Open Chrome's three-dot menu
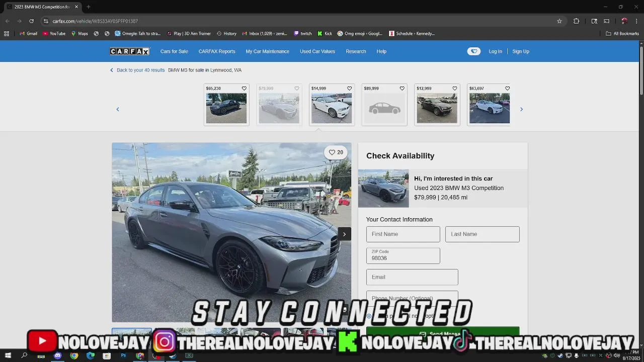The height and width of the screenshot is (362, 644). (637, 21)
